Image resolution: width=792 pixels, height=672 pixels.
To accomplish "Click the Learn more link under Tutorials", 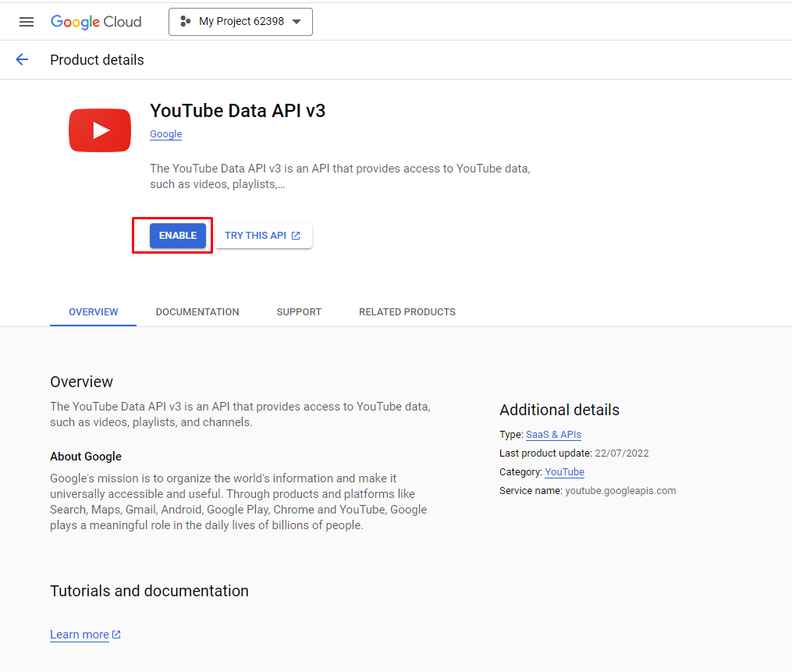I will pyautogui.click(x=78, y=634).
